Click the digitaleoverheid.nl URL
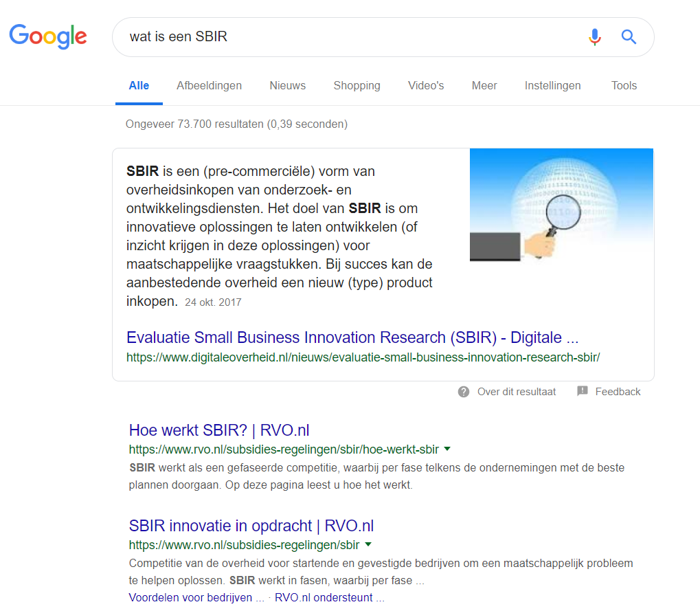The height and width of the screenshot is (611, 700). (363, 357)
